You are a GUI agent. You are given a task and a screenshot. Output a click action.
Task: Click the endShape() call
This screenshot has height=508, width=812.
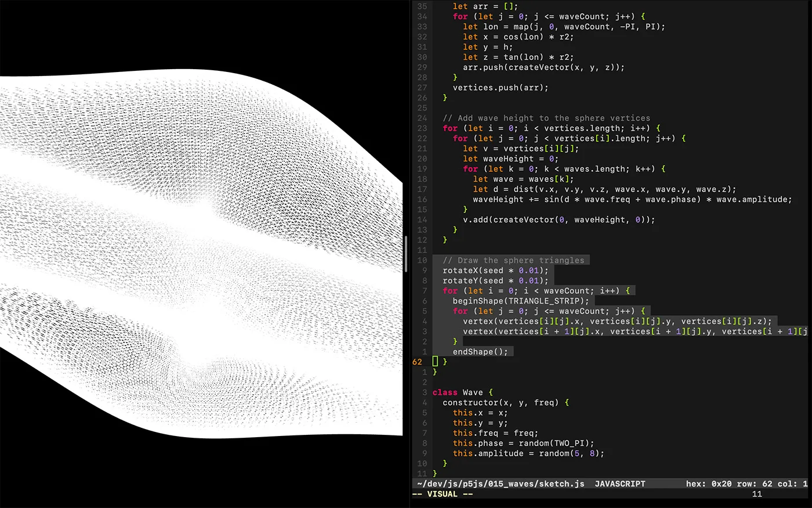click(x=480, y=352)
